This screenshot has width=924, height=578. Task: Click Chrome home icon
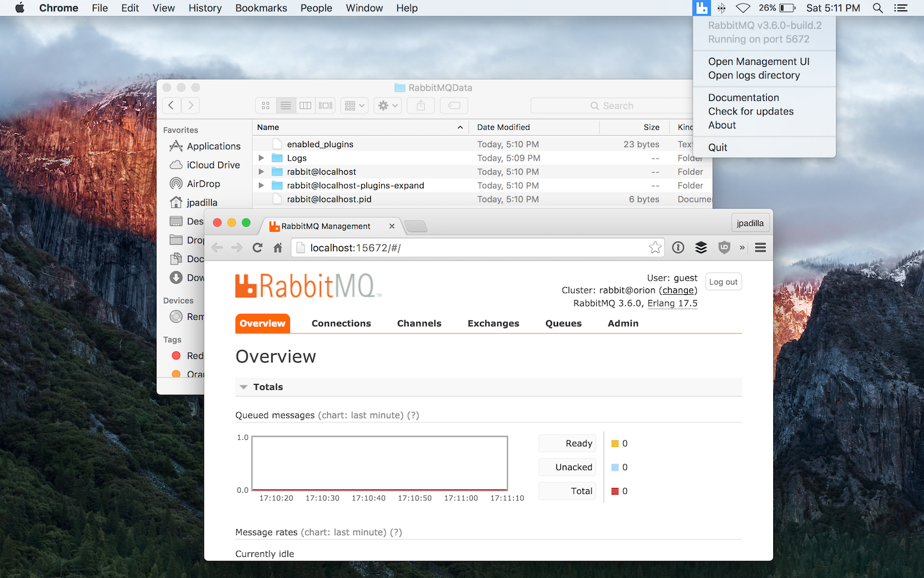[278, 248]
